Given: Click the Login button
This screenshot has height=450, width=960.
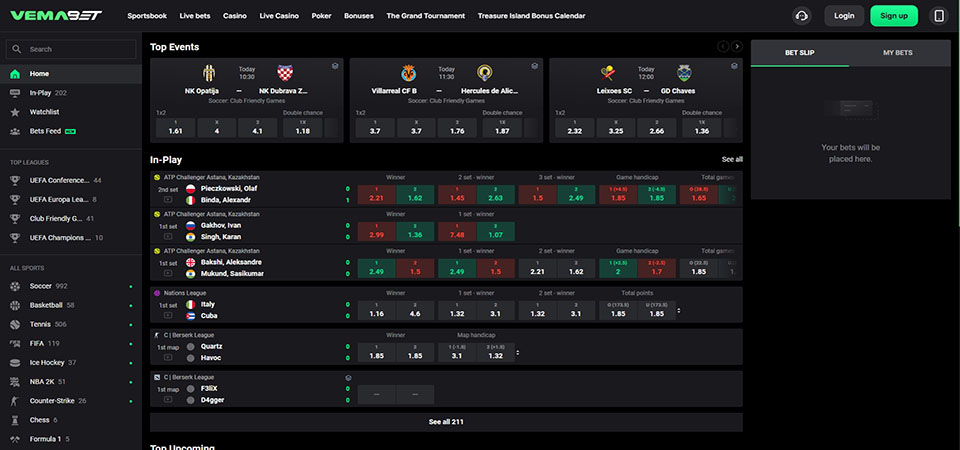Looking at the screenshot, I should pyautogui.click(x=844, y=16).
